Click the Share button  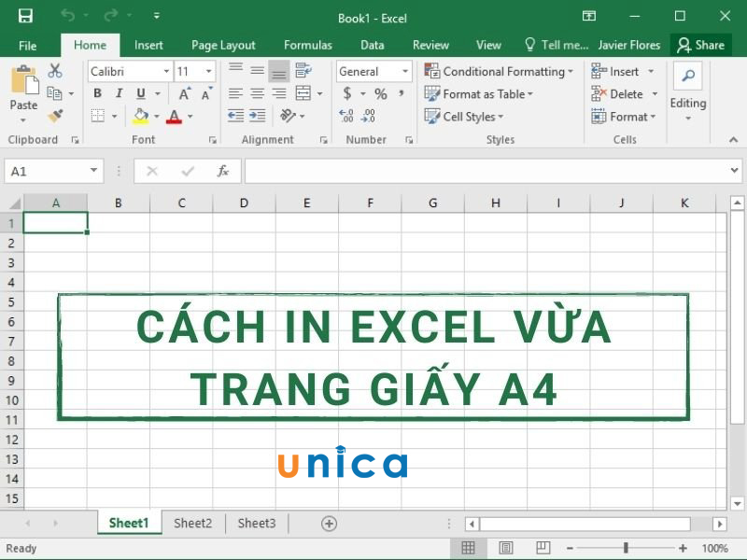click(x=701, y=45)
